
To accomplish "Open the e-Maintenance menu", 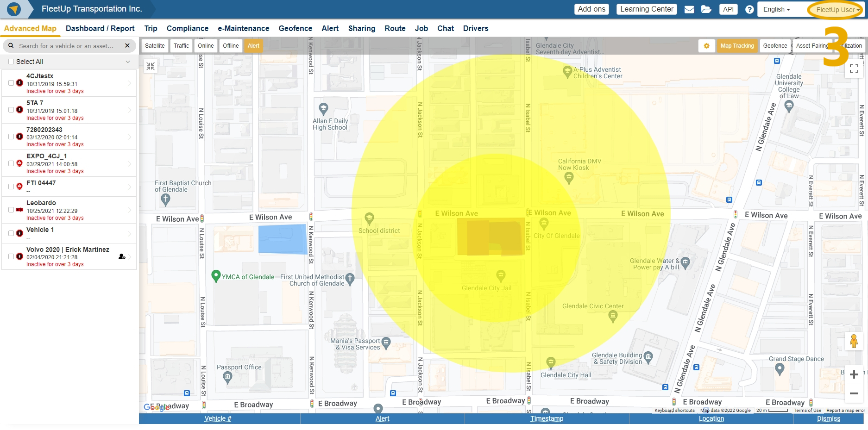I will tap(244, 28).
